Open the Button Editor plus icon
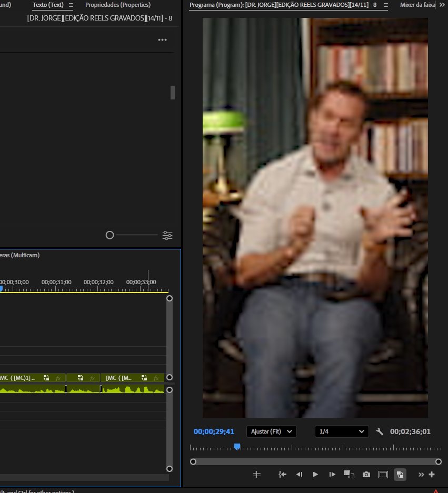The height and width of the screenshot is (493, 448). point(432,475)
